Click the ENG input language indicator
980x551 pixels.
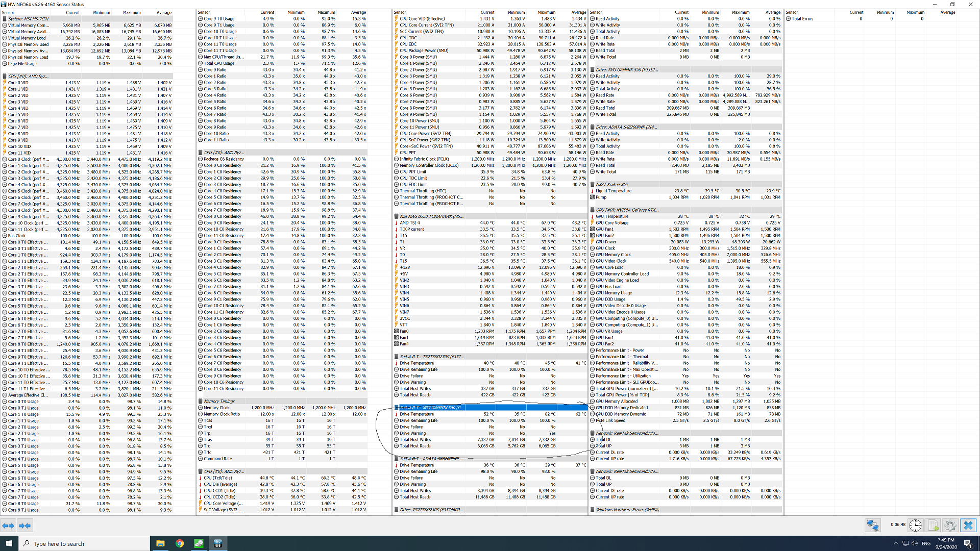coord(926,543)
